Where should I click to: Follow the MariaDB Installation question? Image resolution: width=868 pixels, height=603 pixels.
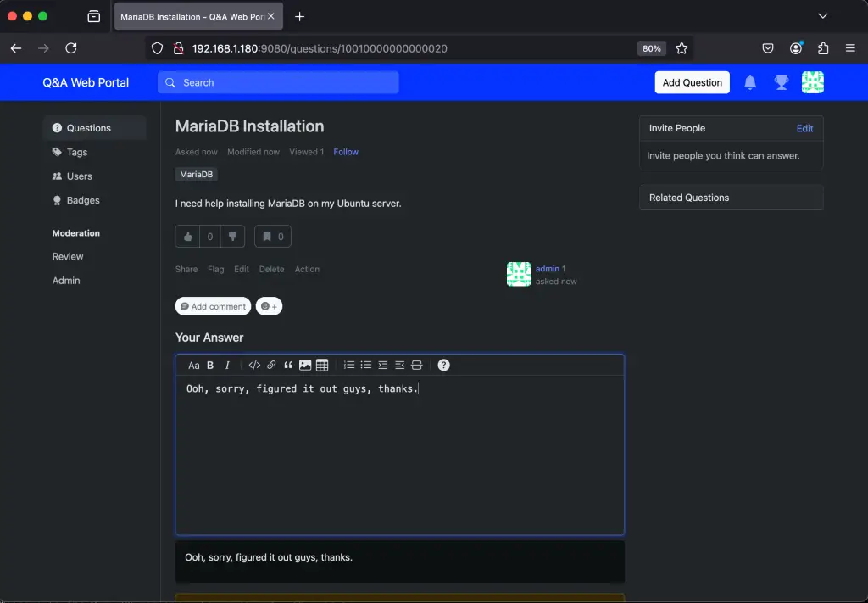pyautogui.click(x=346, y=152)
